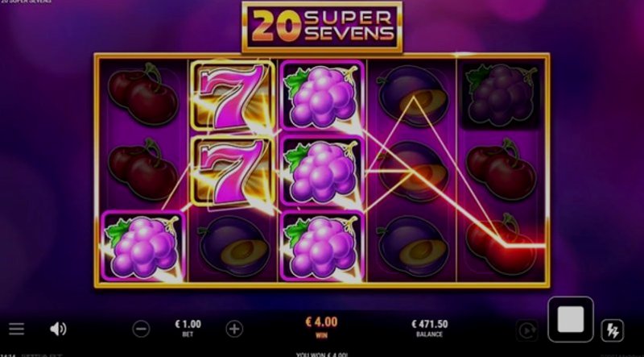Screen dimensions: 644x357
Task: Toggle turbo mode lightning icon
Action: pyautogui.click(x=612, y=330)
